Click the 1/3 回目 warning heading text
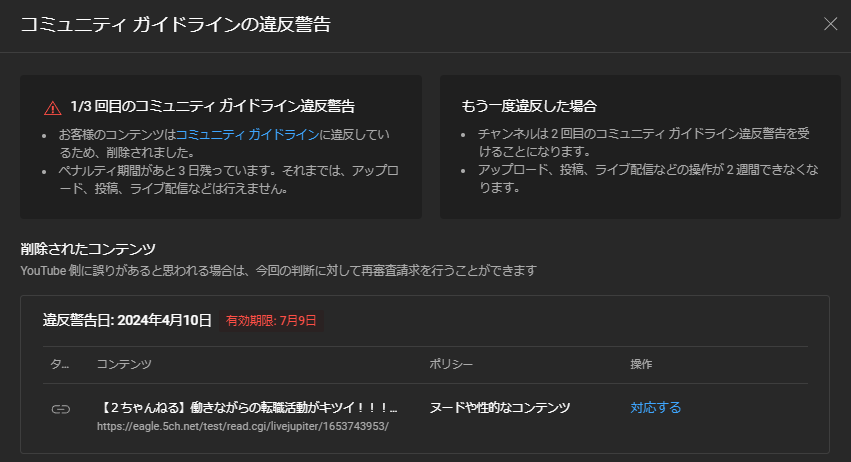This screenshot has width=851, height=462. click(213, 106)
